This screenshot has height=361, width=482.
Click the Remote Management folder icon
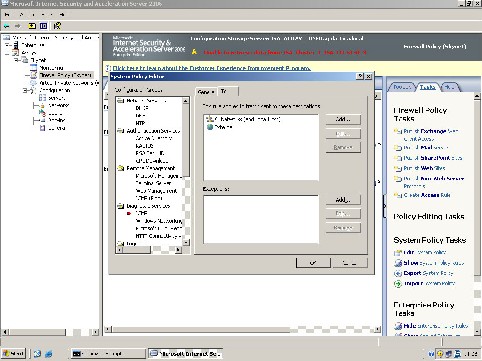tap(121, 168)
